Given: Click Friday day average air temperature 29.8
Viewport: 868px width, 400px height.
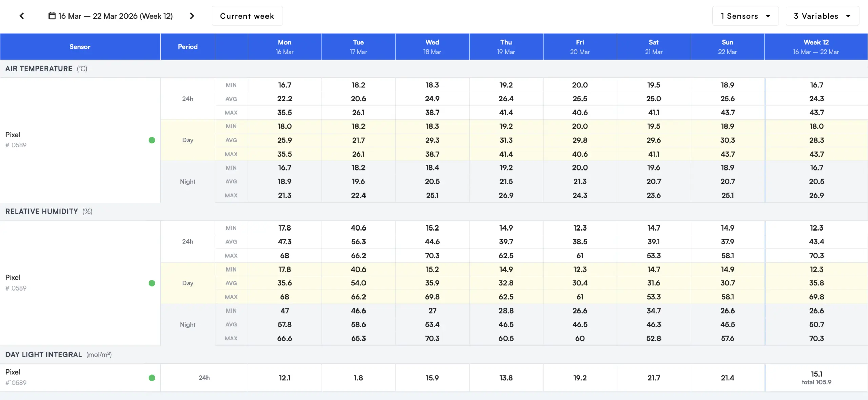Looking at the screenshot, I should (x=580, y=140).
